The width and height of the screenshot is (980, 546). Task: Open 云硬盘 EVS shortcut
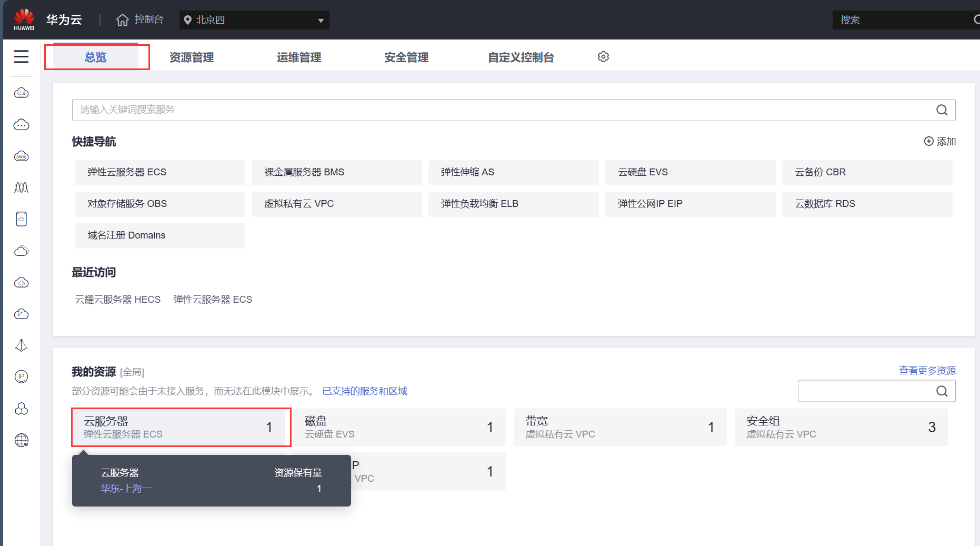tap(691, 172)
